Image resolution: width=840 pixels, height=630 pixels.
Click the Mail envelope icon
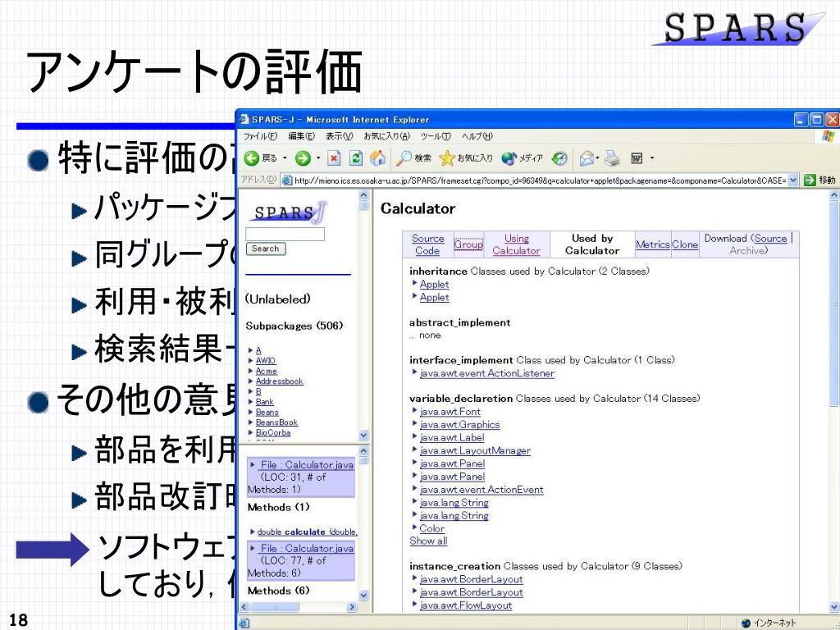point(587,158)
